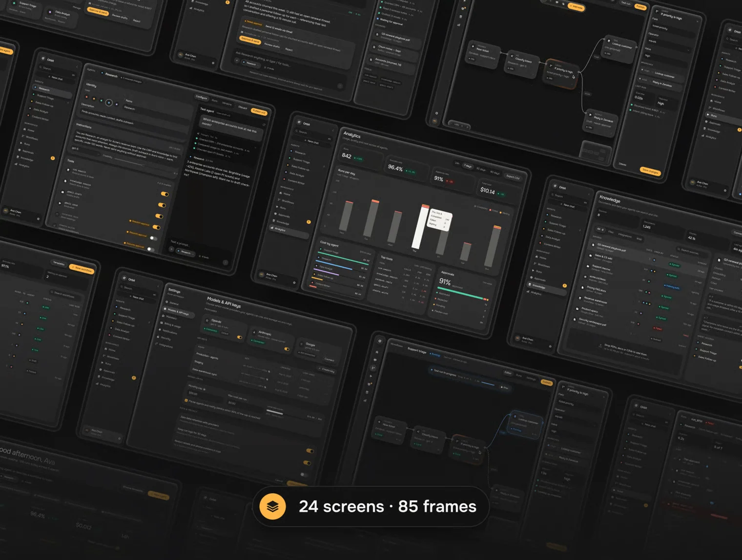Click the highlighted Thu bar in Runs per day chart

pos(419,227)
